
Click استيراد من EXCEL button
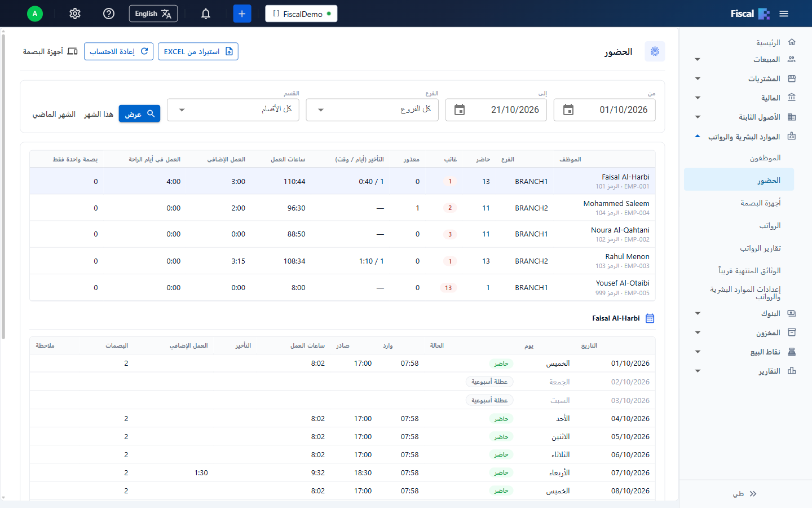[198, 51]
